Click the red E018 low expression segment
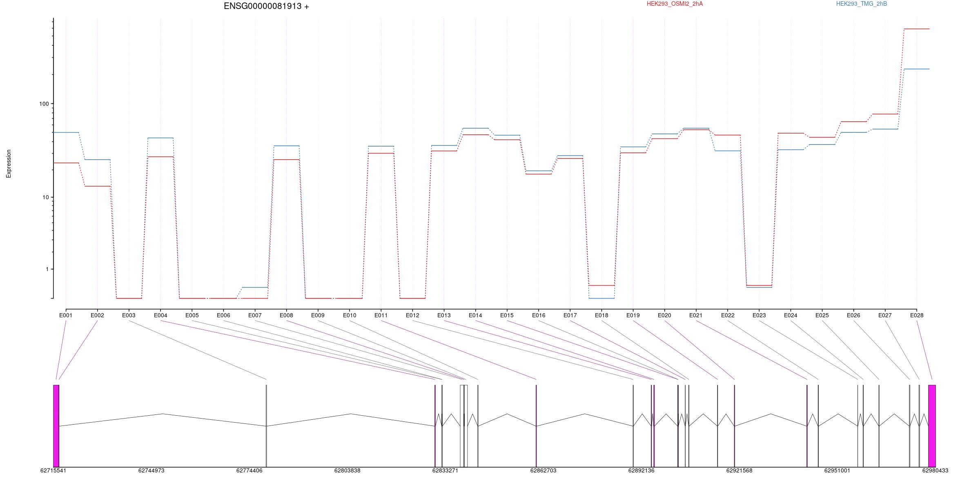Image resolution: width=980 pixels, height=490 pixels. (x=601, y=285)
